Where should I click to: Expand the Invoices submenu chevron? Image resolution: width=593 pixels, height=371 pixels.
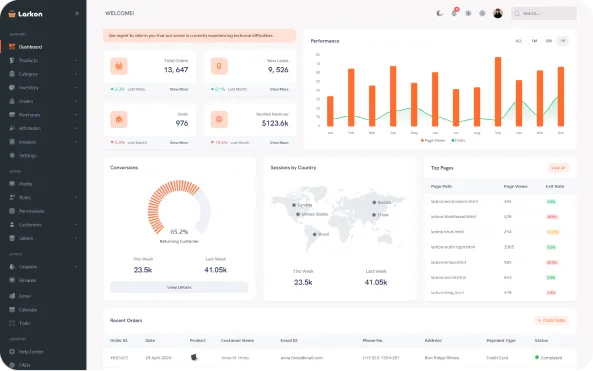76,142
